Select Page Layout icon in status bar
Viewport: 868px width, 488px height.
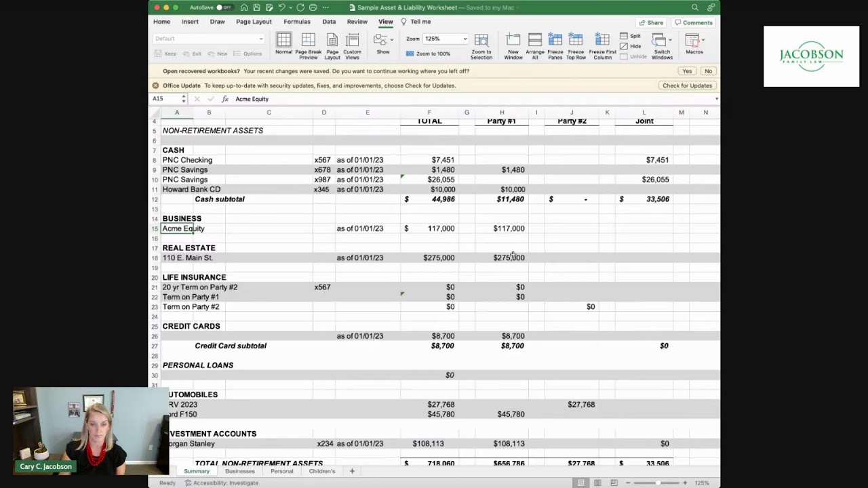pos(597,483)
